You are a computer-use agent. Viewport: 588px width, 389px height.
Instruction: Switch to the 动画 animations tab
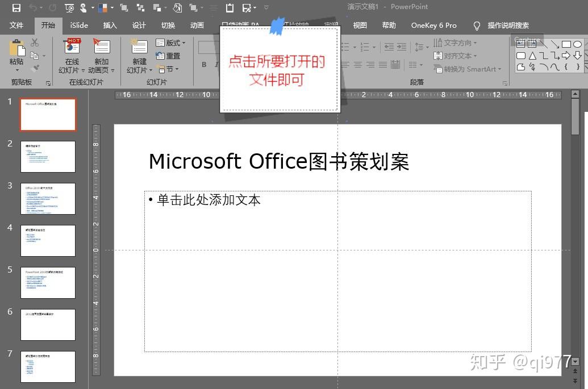(197, 25)
